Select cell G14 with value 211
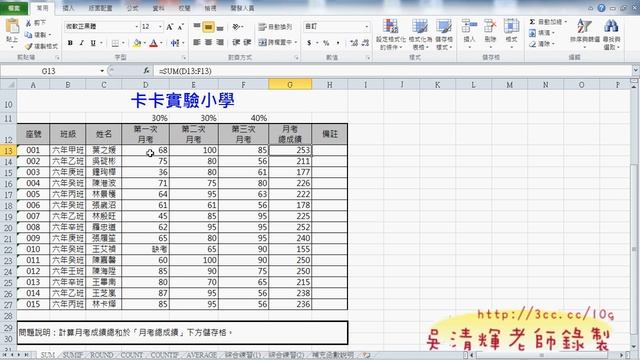 [290, 161]
